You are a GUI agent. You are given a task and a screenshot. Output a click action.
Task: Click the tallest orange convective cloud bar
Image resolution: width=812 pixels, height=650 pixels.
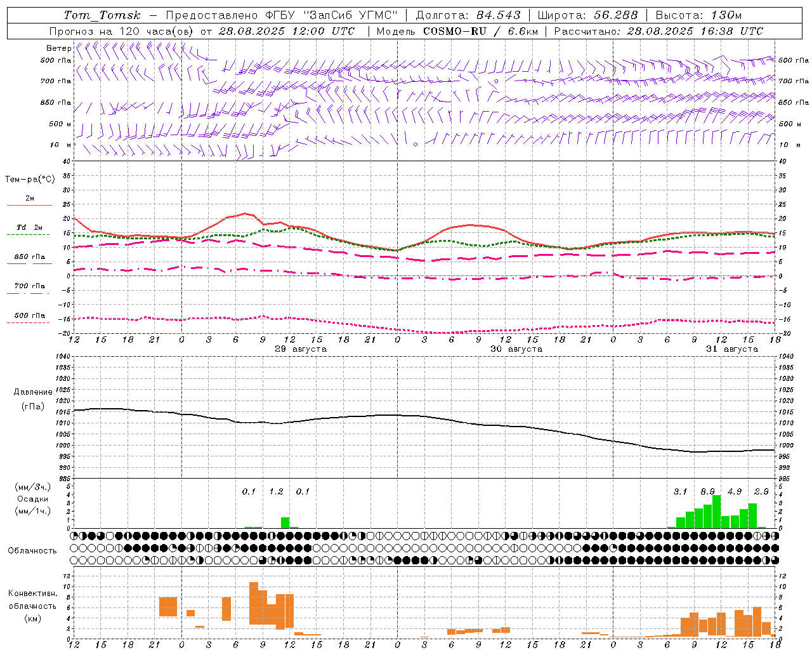pos(254,604)
